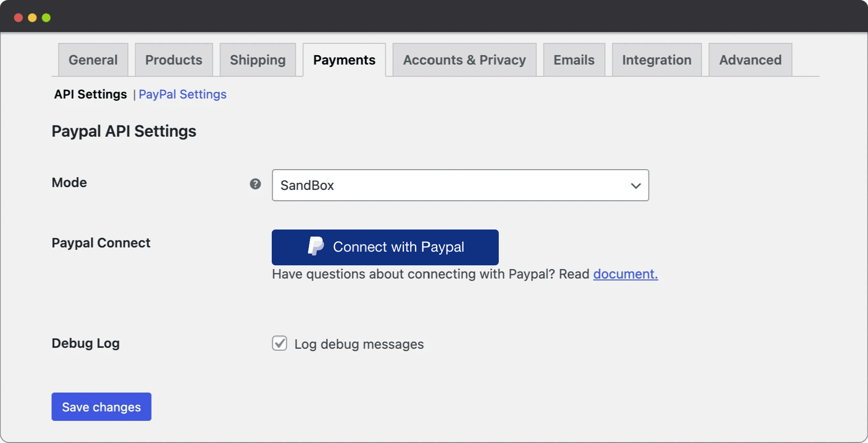Viewport: 868px width, 443px height.
Task: Click the Save changes button
Action: pyautogui.click(x=101, y=407)
